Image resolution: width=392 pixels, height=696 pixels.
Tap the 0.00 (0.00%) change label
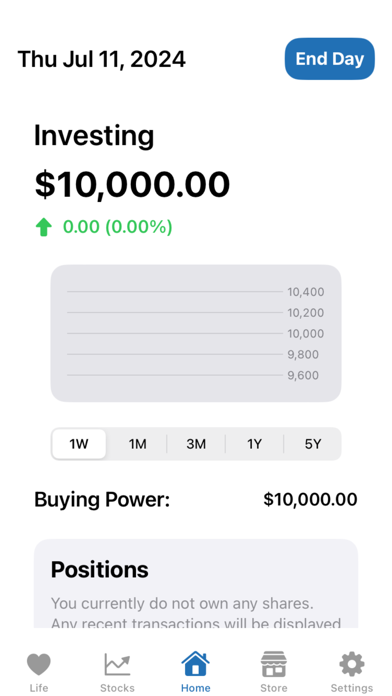118,227
